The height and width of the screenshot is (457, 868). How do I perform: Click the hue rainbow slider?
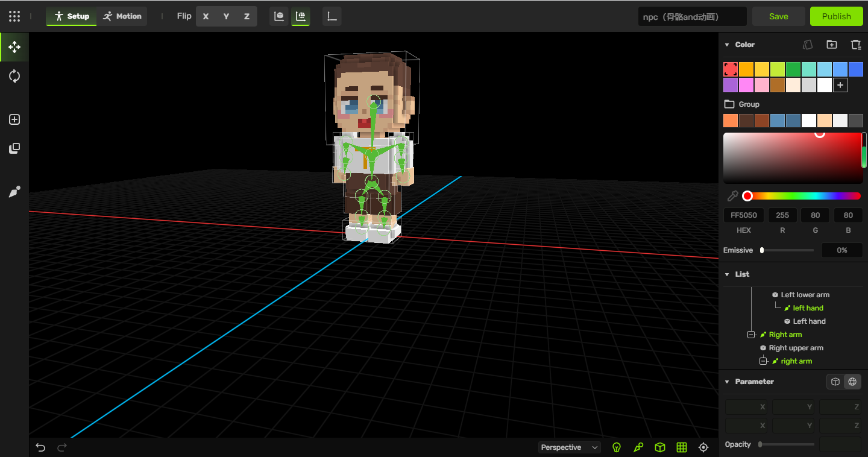click(804, 196)
